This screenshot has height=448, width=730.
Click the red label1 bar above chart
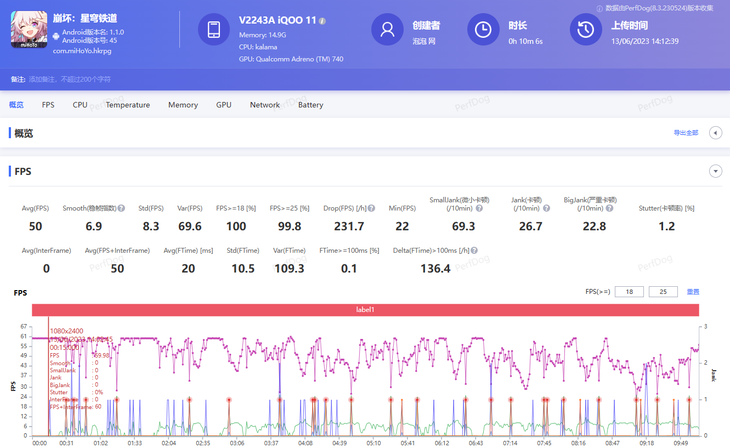(x=365, y=309)
